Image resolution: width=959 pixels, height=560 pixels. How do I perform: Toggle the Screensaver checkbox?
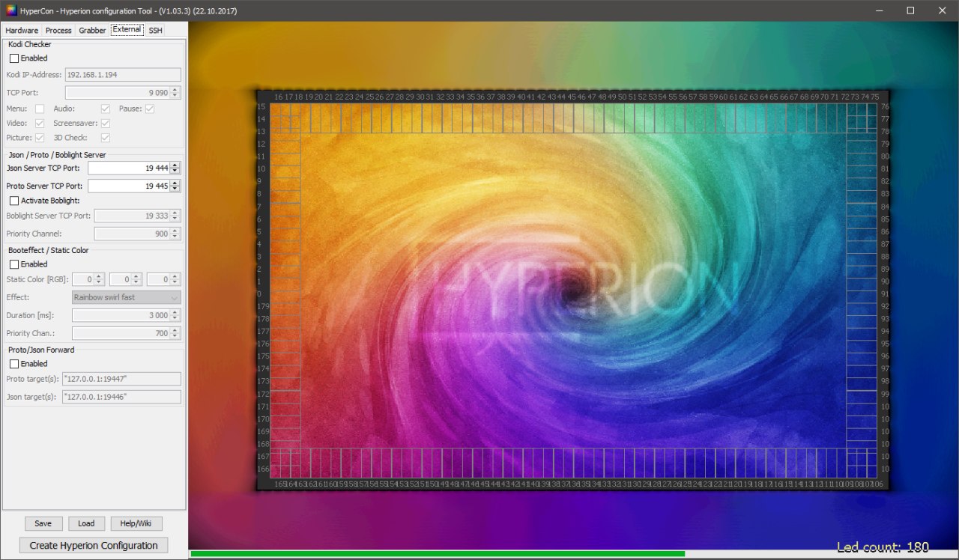click(x=106, y=124)
